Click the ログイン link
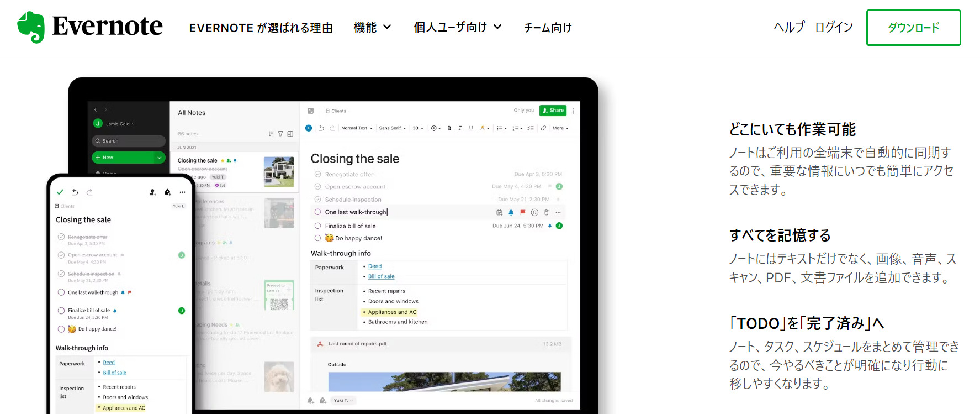 [x=834, y=27]
